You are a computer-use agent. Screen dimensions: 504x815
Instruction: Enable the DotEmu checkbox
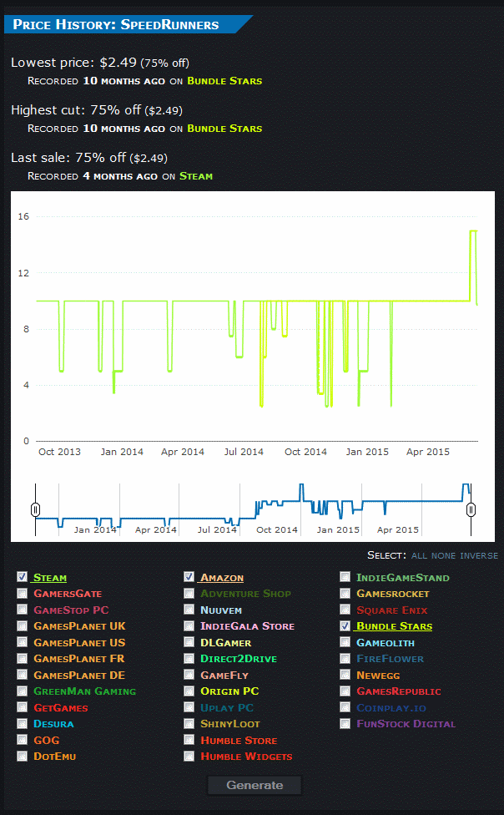tap(22, 757)
